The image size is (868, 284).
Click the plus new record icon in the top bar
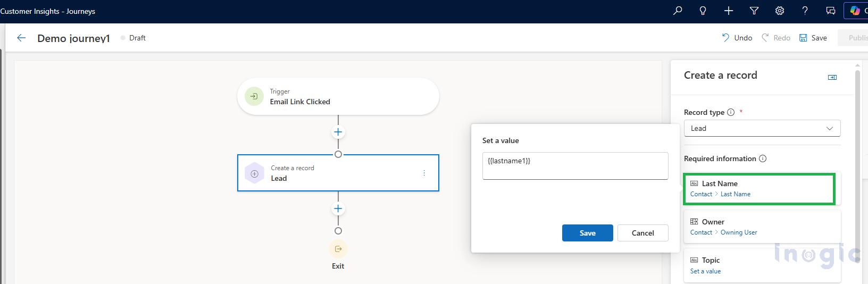[x=729, y=11]
